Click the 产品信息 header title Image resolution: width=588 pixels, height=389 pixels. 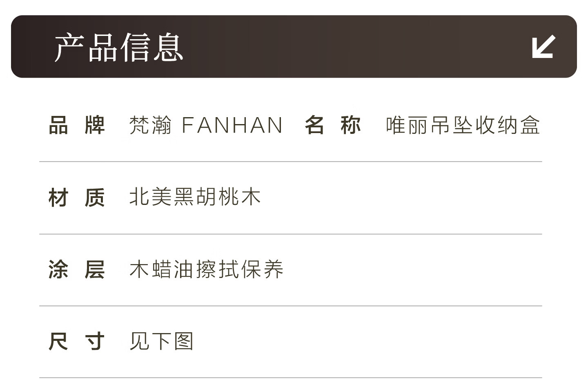click(x=119, y=47)
